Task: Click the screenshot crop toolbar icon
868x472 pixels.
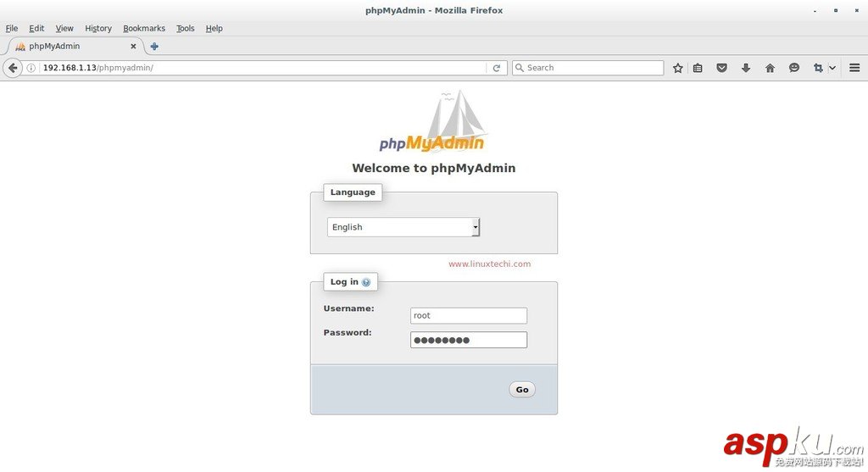Action: 818,68
